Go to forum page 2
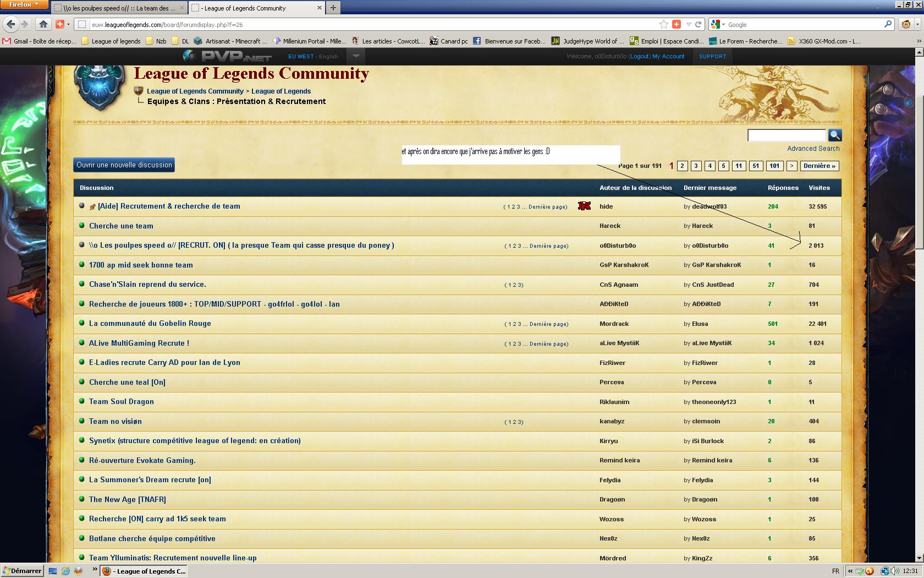Viewport: 924px width, 578px height. tap(683, 166)
